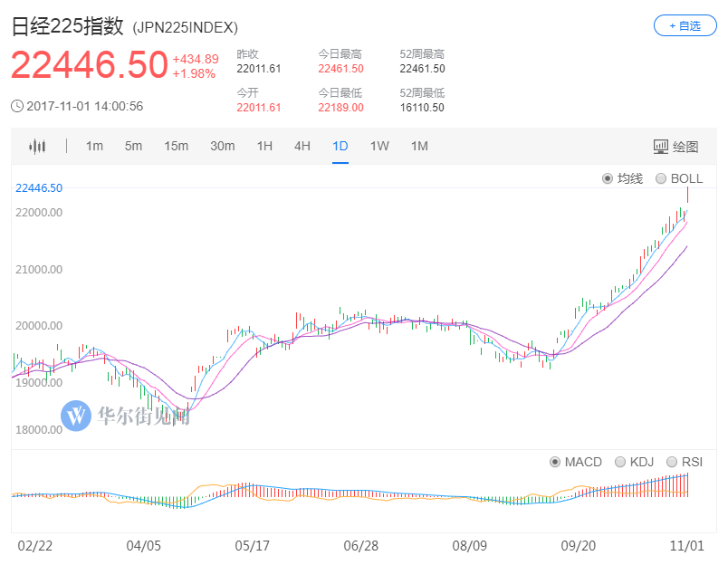The image size is (728, 565).
Task: Select the KDJ indicator radio button
Action: click(620, 462)
